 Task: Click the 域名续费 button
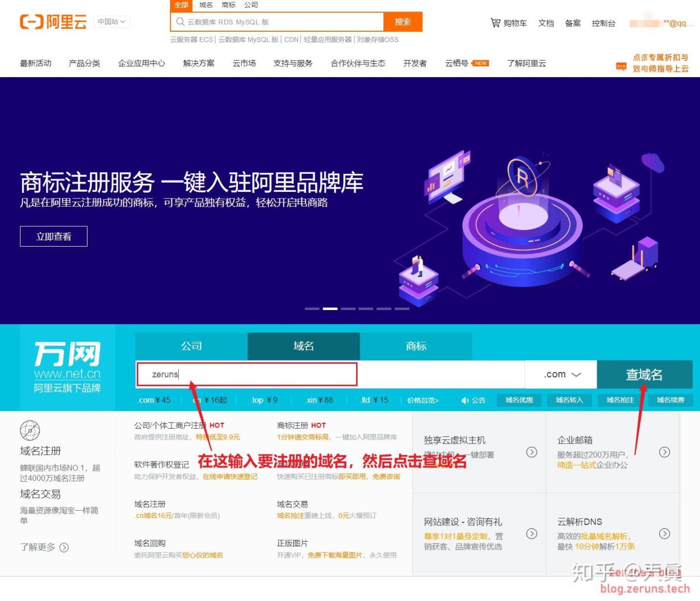pos(670,400)
